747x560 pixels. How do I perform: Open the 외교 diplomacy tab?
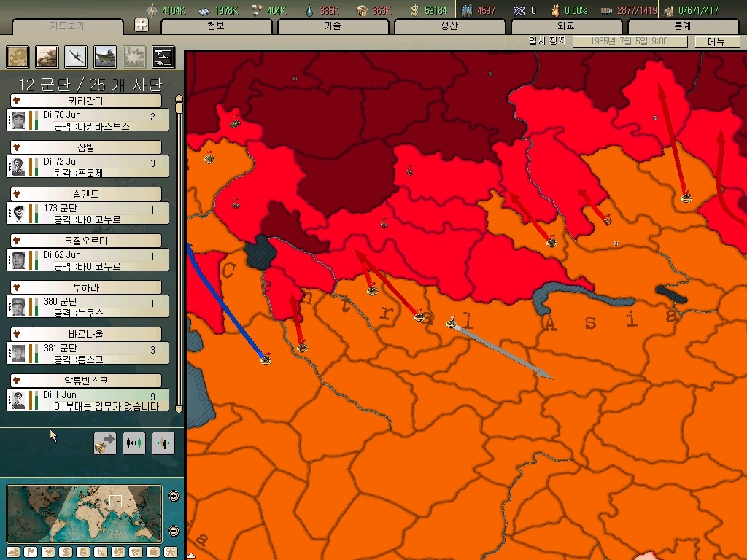pos(566,26)
